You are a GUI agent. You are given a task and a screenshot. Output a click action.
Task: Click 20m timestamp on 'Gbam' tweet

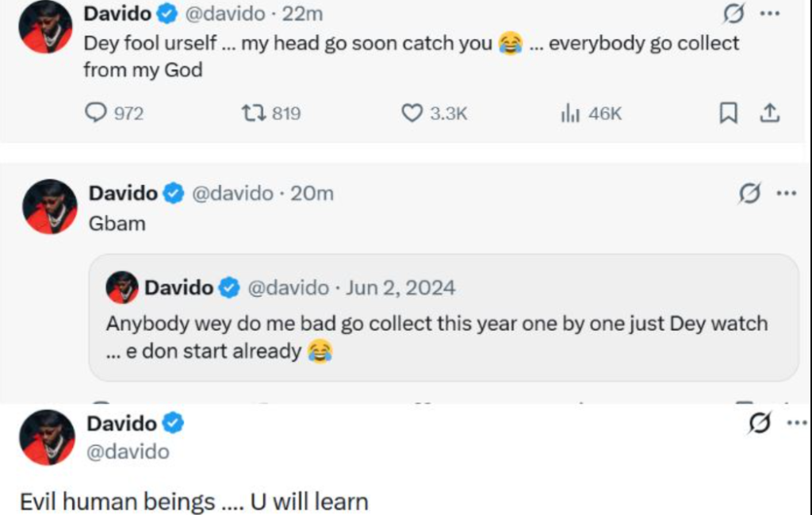tap(312, 193)
